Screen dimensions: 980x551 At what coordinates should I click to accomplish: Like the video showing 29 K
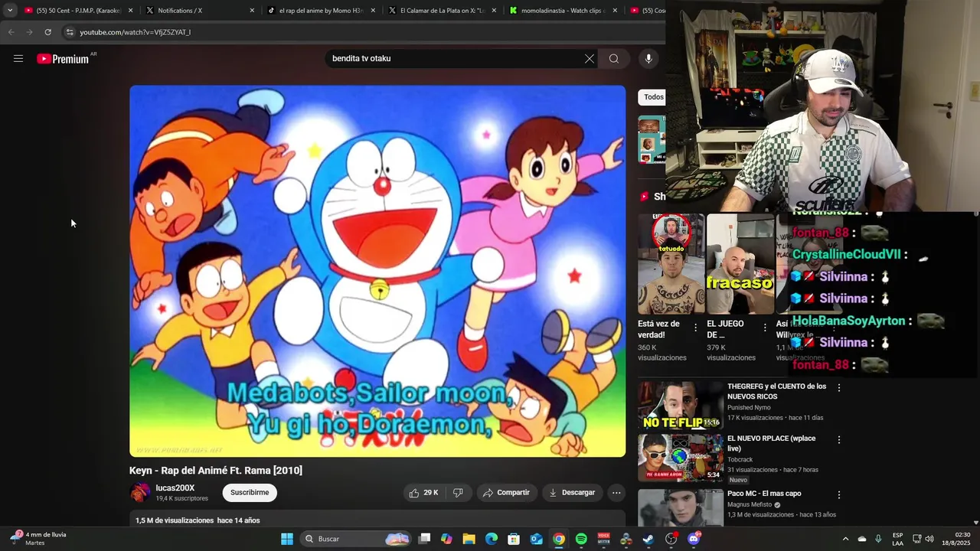tap(424, 493)
